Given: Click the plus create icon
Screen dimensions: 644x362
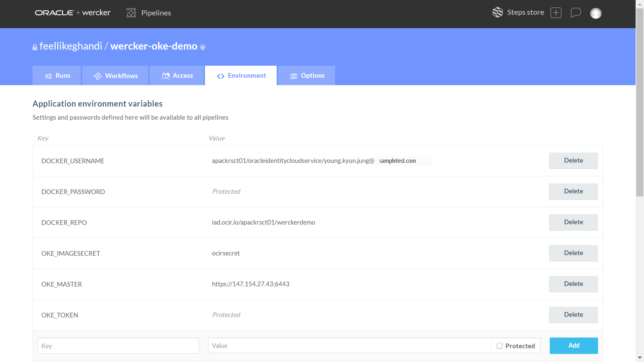Looking at the screenshot, I should [556, 13].
